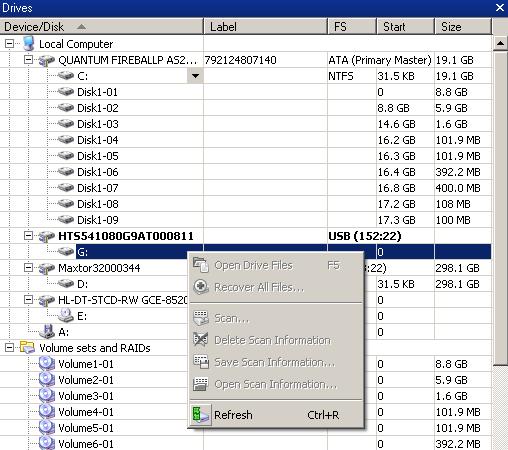Click the C: partition drive icon

[66, 76]
